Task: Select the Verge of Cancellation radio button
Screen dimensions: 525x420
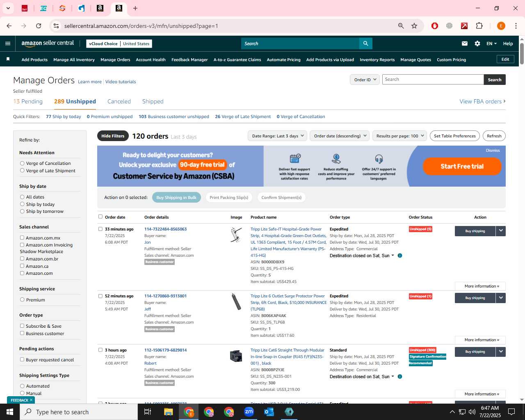Action: click(x=22, y=163)
